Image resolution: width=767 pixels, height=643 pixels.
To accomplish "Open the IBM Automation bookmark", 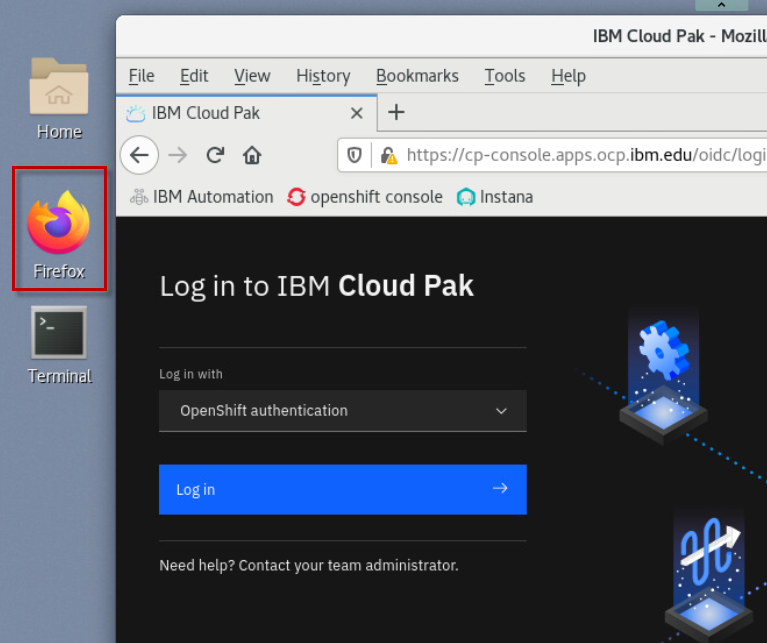I will (201, 197).
